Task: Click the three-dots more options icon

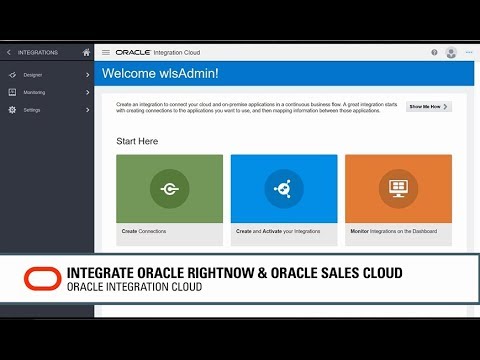Action: [469, 52]
